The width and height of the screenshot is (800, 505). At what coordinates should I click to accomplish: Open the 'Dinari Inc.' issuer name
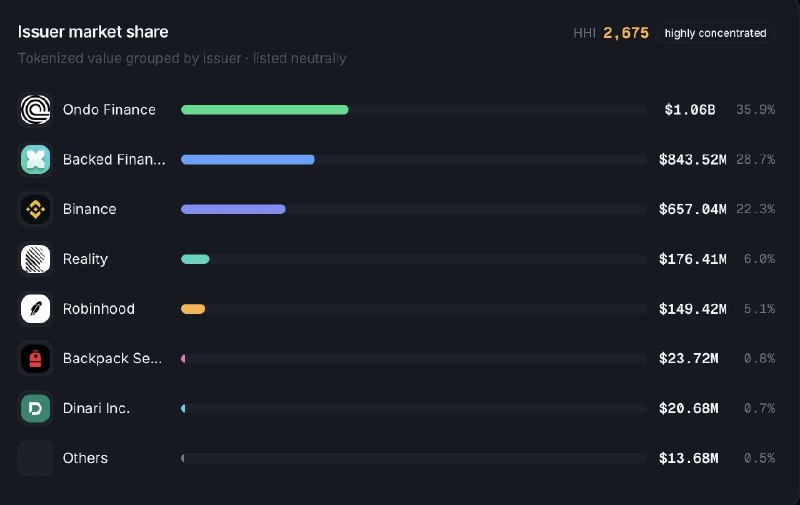(96, 408)
